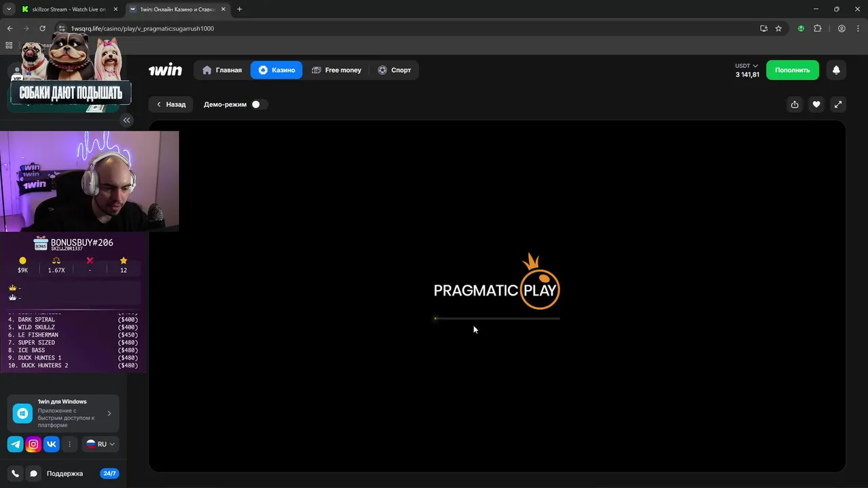Viewport: 868px width, 488px height.
Task: Open the USDT currency dropdown
Action: point(747,66)
